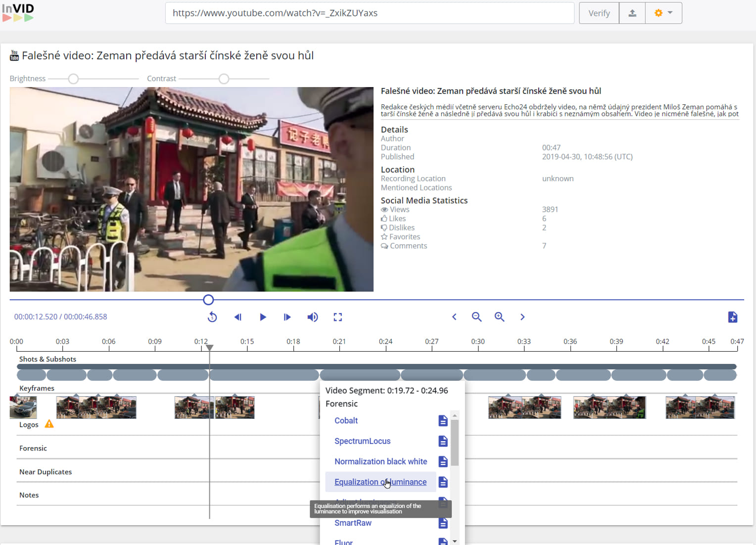
Task: Click the Brightness slider handle
Action: (x=73, y=79)
